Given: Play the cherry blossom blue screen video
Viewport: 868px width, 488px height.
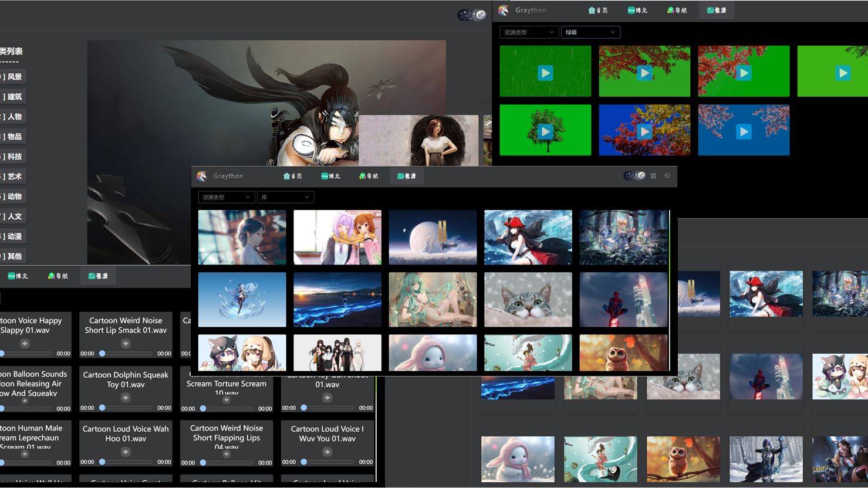Looking at the screenshot, I should pos(744,131).
